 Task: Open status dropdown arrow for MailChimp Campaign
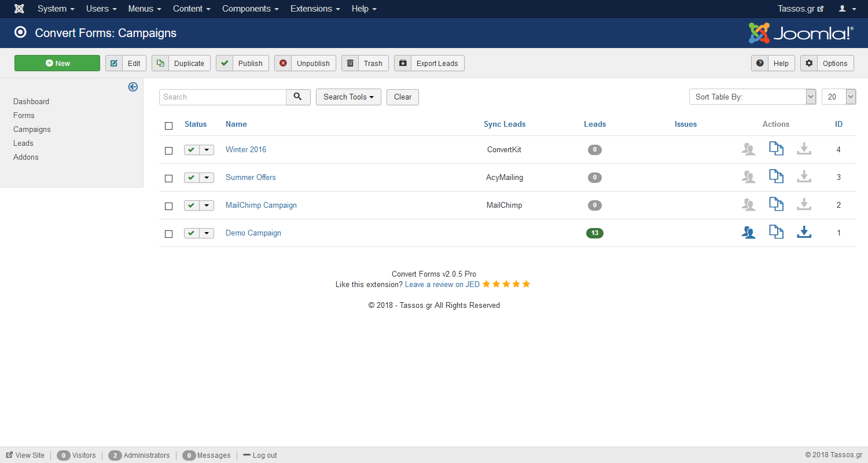207,205
